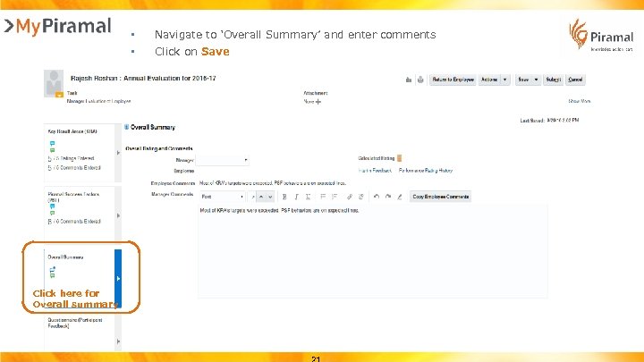Open the Performance Rating History link
This screenshot has height=362, width=644.
(x=426, y=171)
